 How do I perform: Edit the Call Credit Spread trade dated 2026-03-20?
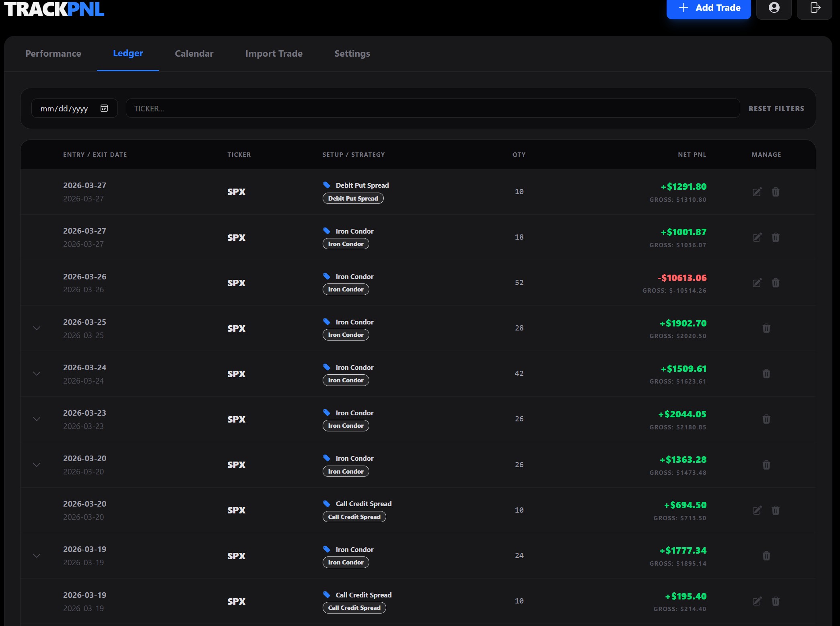[x=757, y=510]
